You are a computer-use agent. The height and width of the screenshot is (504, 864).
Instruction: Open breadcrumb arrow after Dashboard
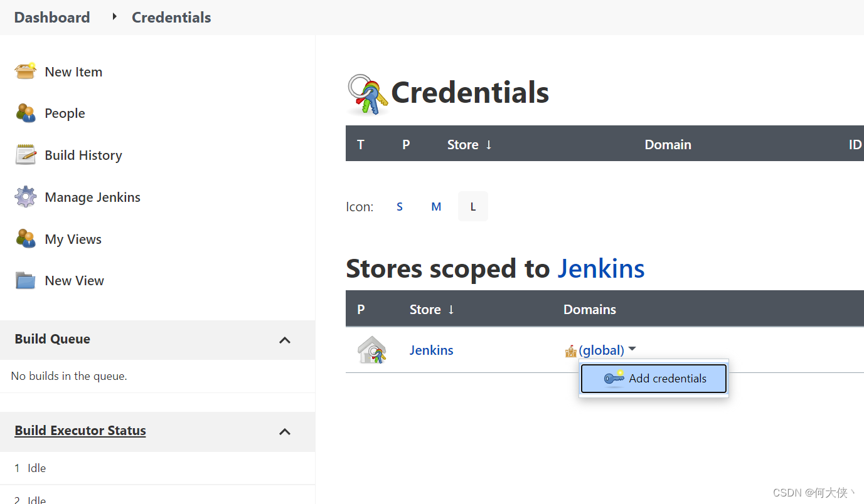pyautogui.click(x=114, y=17)
